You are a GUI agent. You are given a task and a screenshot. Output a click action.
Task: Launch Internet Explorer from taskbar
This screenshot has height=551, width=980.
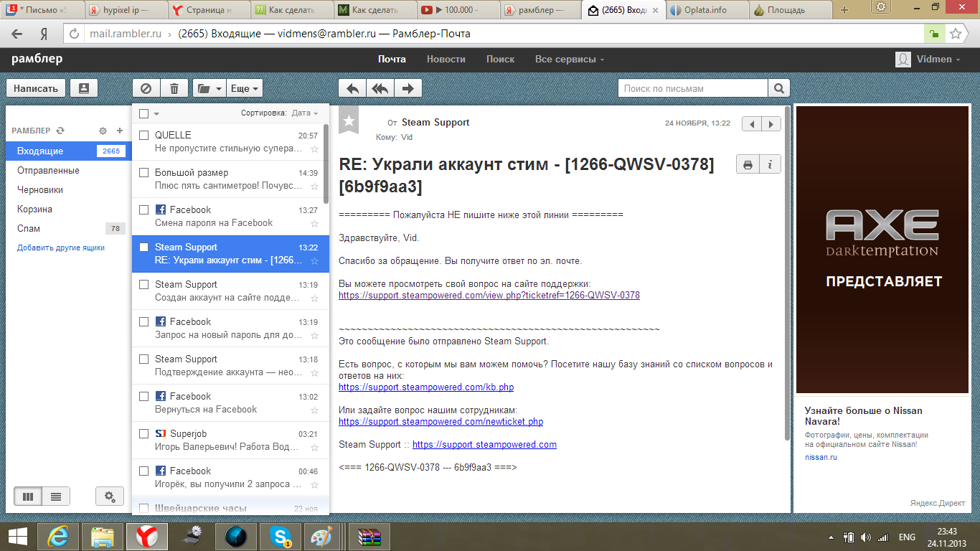tap(58, 536)
